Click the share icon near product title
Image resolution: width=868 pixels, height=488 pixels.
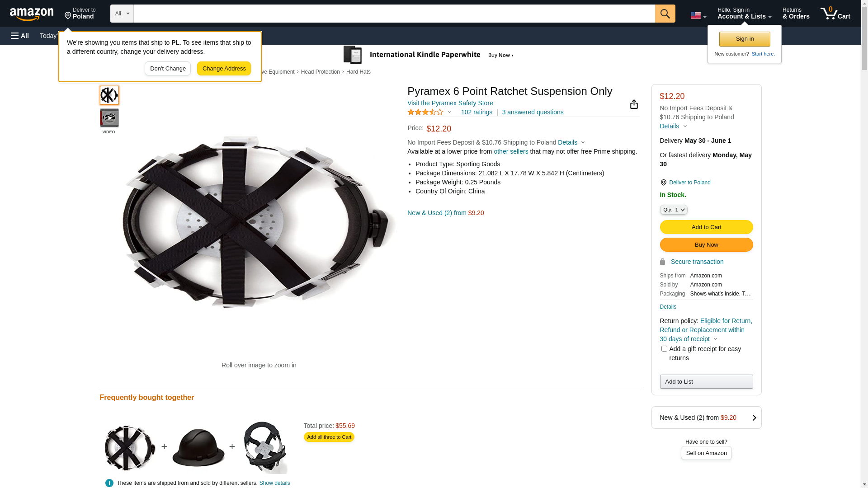pyautogui.click(x=634, y=104)
